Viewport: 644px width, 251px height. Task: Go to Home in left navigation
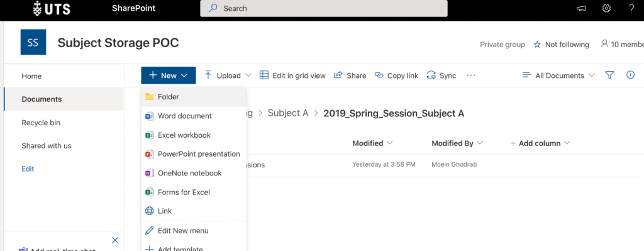pyautogui.click(x=31, y=76)
